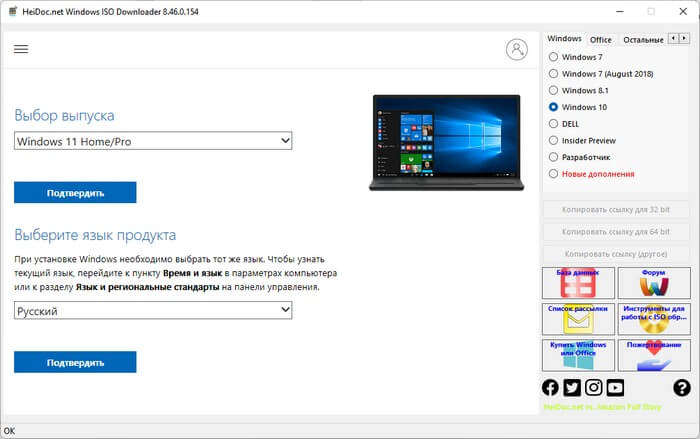
Task: Minimize the ISO Downloader window
Action: point(620,12)
